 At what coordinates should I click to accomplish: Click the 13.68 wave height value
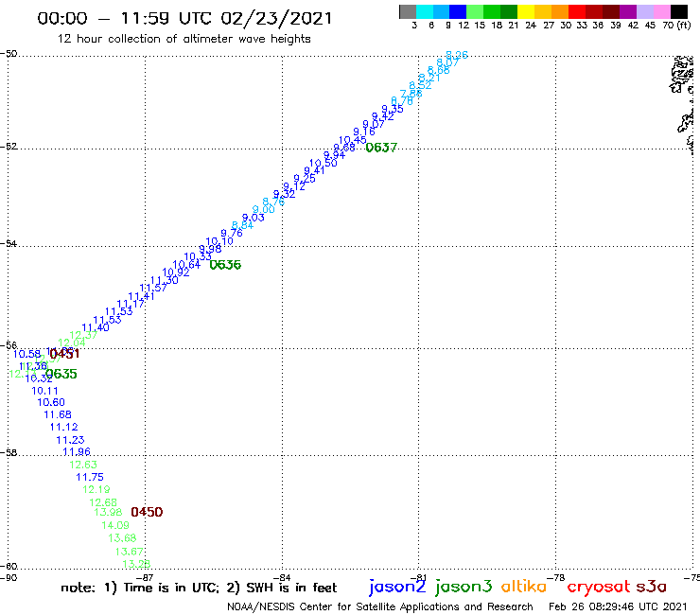pyautogui.click(x=122, y=538)
